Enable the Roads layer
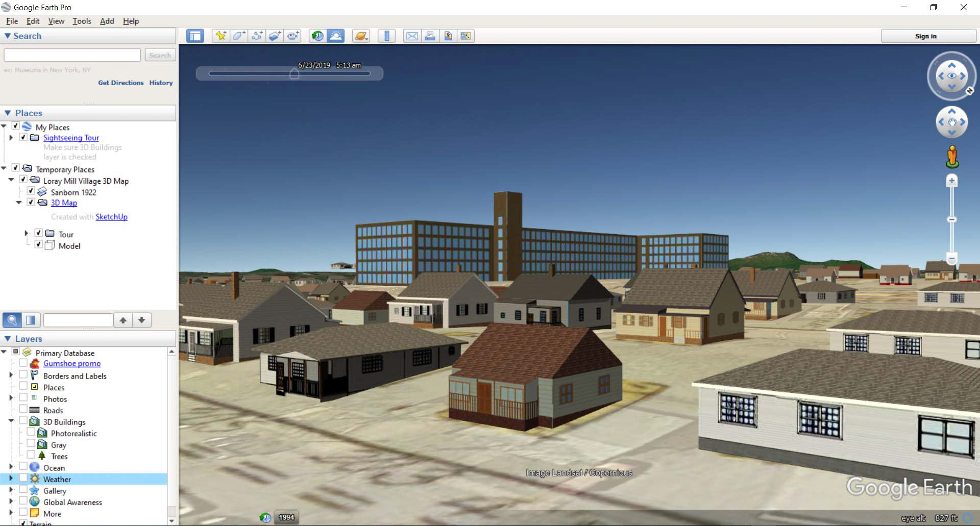The height and width of the screenshot is (526, 980). [23, 409]
